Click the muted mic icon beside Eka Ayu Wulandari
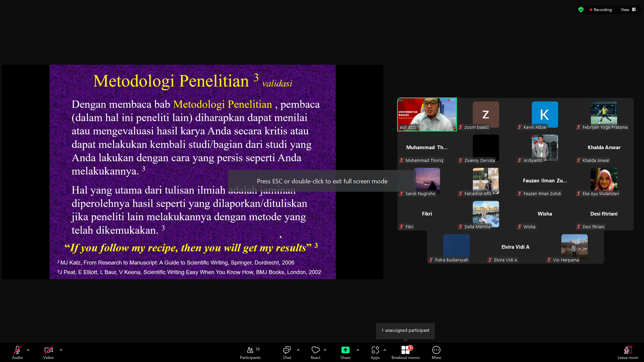This screenshot has height=362, width=644. (x=579, y=194)
